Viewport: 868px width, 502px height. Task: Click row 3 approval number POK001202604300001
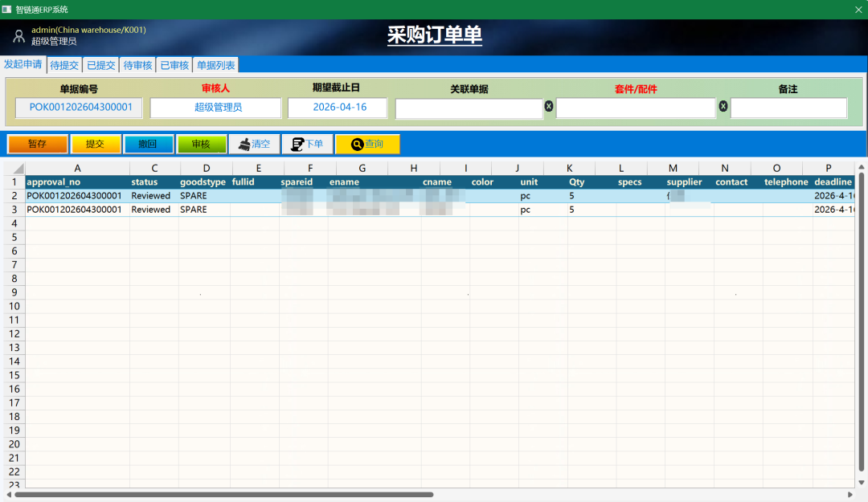point(74,209)
